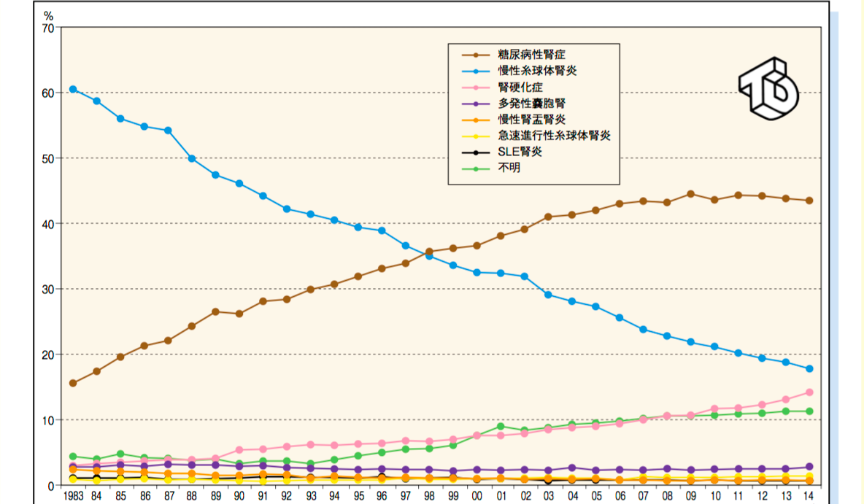Click the x-axis year label 86
Viewport: 864px width, 504px height.
pyautogui.click(x=145, y=496)
